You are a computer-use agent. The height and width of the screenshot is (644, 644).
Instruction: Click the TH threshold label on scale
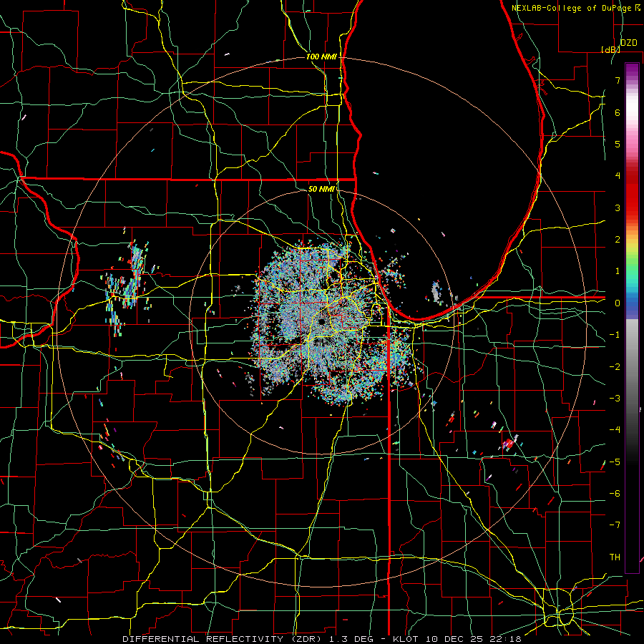coord(615,557)
